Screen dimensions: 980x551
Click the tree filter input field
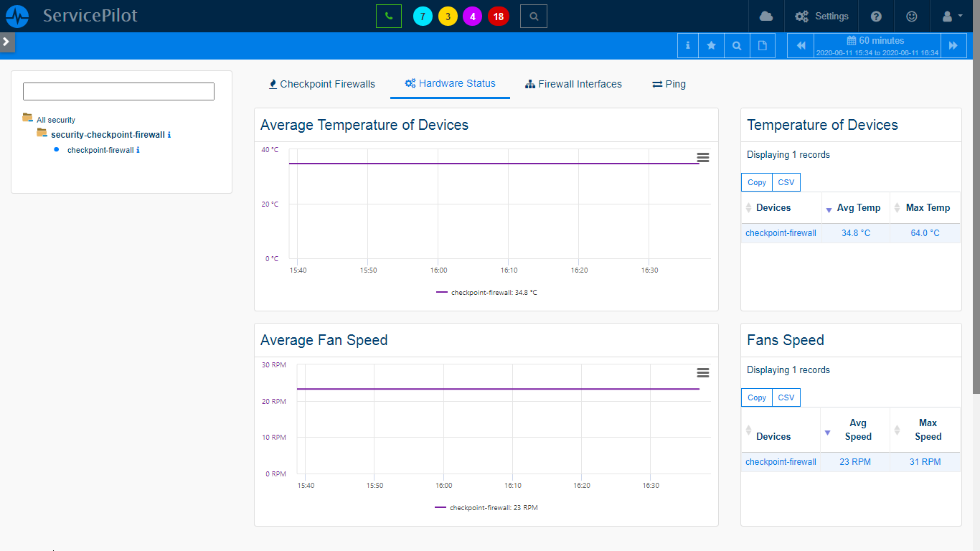click(x=118, y=91)
